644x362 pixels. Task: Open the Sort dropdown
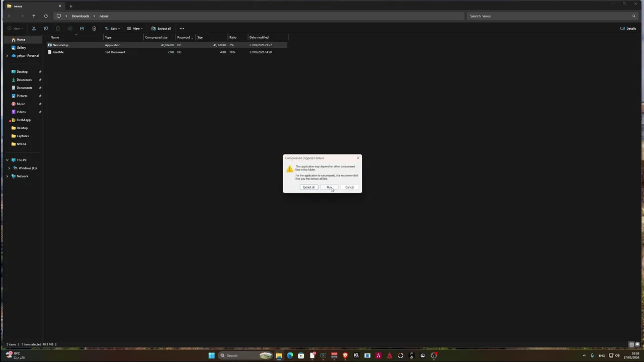pos(112,28)
